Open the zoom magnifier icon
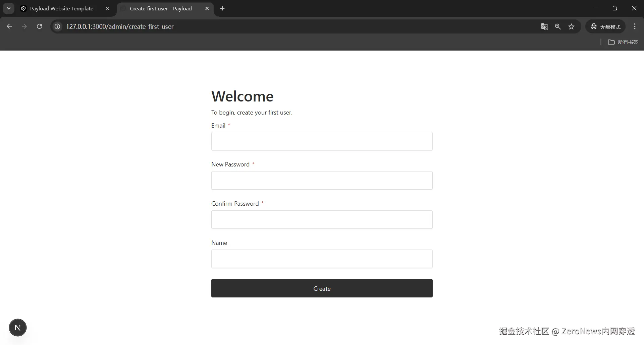 point(558,26)
